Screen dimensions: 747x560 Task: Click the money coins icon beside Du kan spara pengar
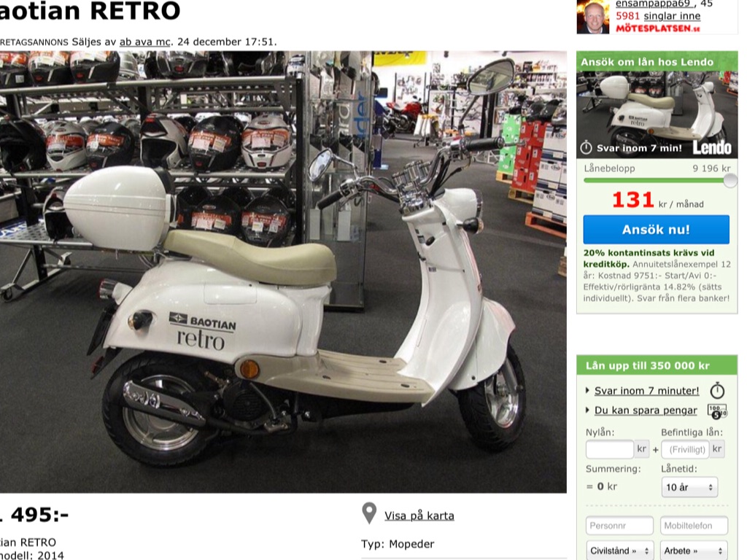717,411
